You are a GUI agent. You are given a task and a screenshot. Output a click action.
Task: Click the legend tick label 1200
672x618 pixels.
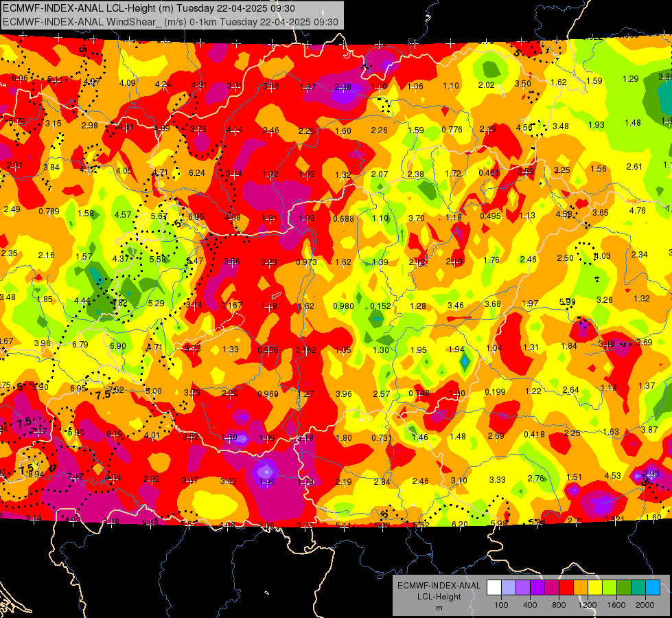588,605
